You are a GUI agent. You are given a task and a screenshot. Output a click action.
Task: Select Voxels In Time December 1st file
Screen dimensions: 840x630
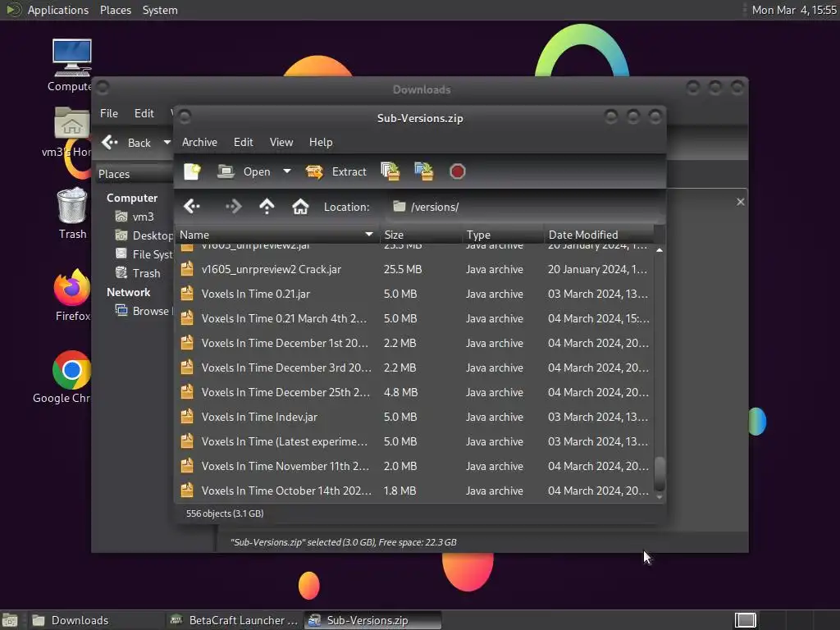pos(413,344)
